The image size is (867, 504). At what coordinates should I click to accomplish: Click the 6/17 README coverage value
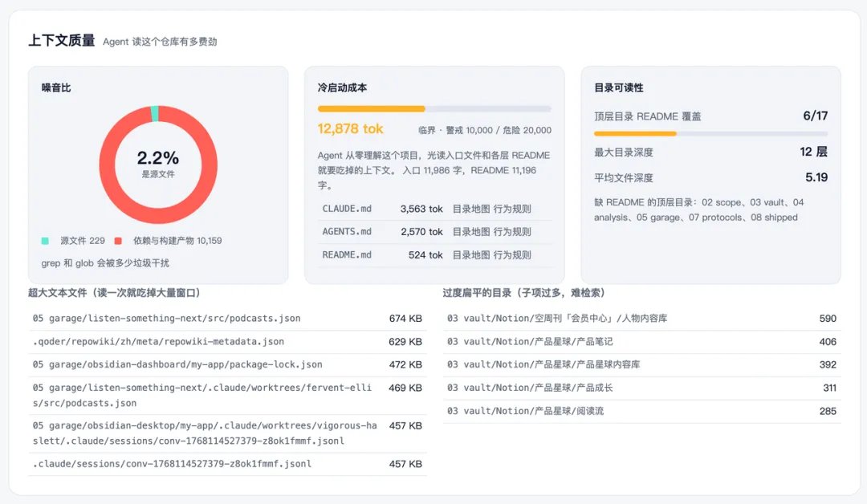pos(815,116)
